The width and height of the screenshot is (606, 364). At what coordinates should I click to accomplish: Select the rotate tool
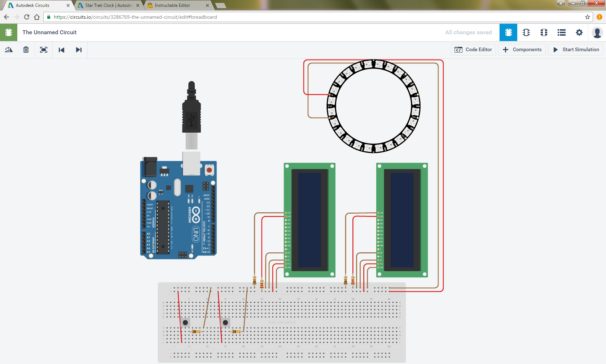(8, 50)
